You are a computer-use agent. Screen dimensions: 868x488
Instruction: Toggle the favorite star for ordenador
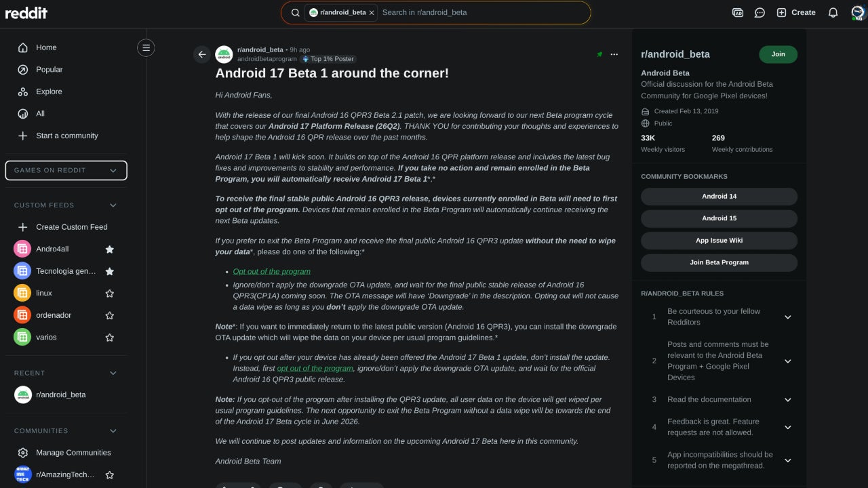click(109, 314)
